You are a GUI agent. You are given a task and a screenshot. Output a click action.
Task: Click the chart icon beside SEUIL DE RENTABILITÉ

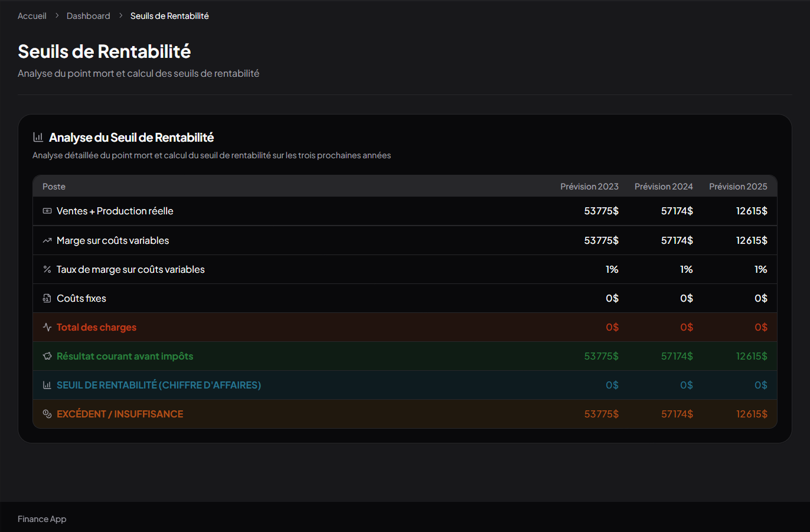click(x=47, y=385)
